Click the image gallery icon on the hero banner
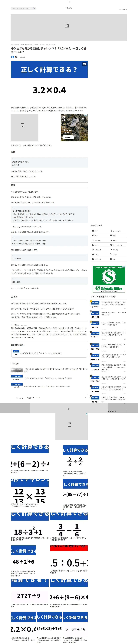Viewport: 138px width, 644px height. pyautogui.click(x=84, y=64)
